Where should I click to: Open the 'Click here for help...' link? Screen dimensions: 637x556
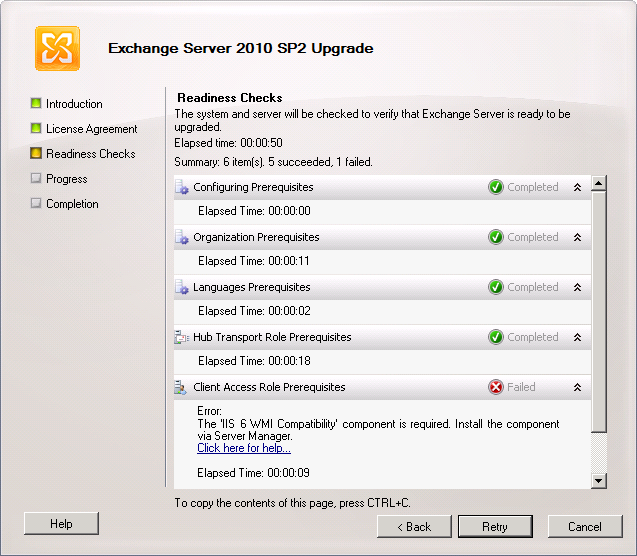(x=244, y=448)
